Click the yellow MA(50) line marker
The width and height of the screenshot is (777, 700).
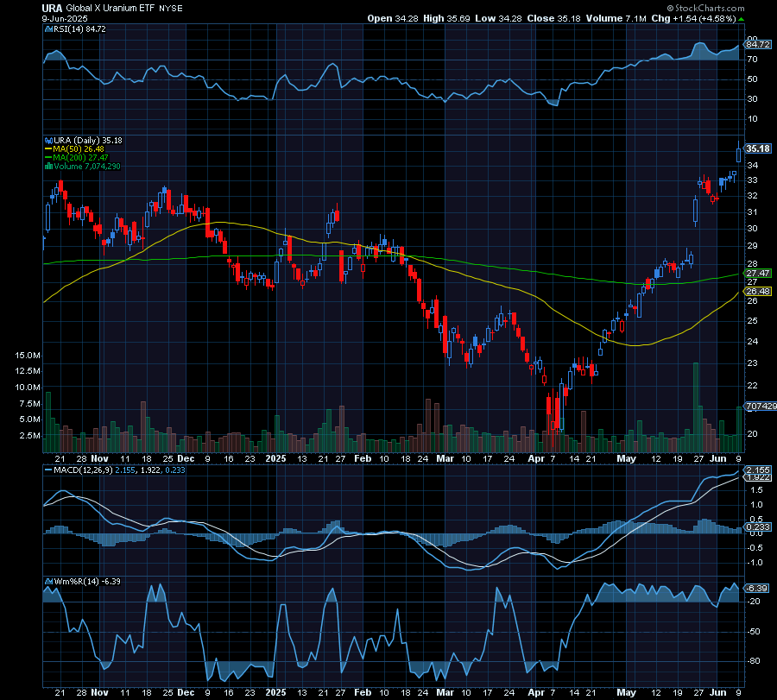49,148
